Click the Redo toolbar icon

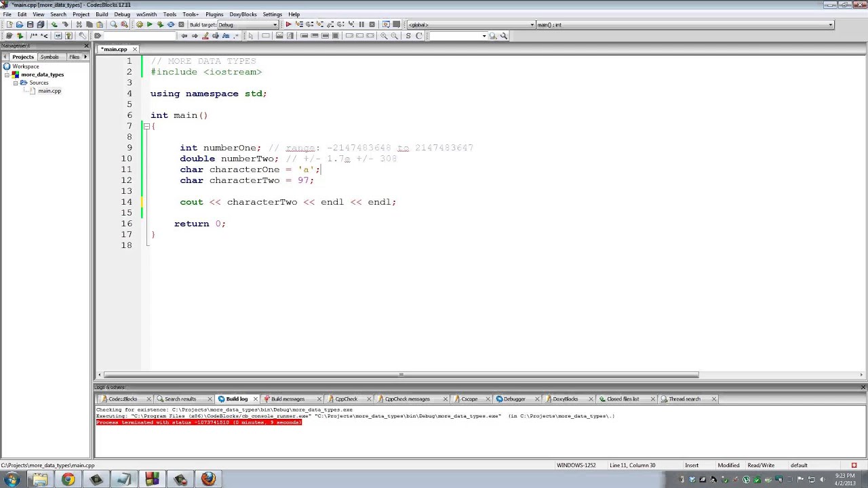(65, 24)
